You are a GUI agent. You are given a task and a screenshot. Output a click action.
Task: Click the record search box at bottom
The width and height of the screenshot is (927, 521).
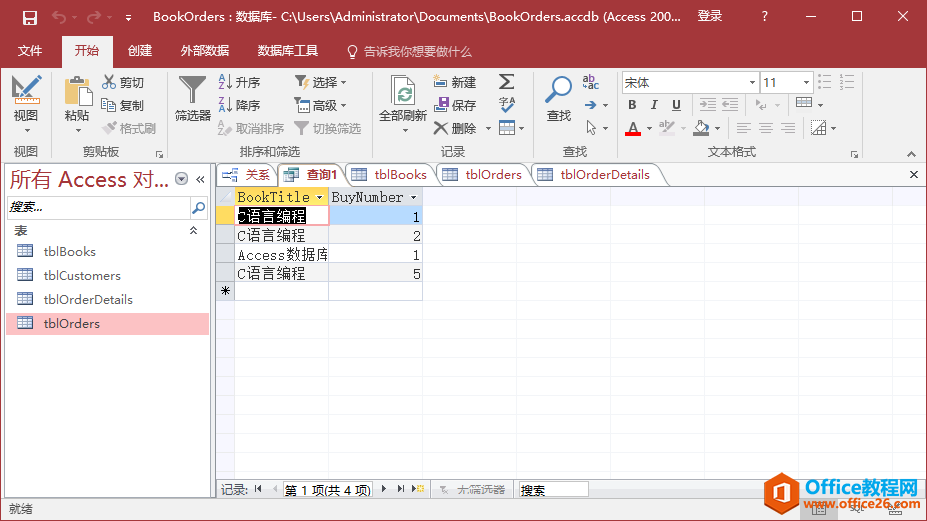click(553, 490)
